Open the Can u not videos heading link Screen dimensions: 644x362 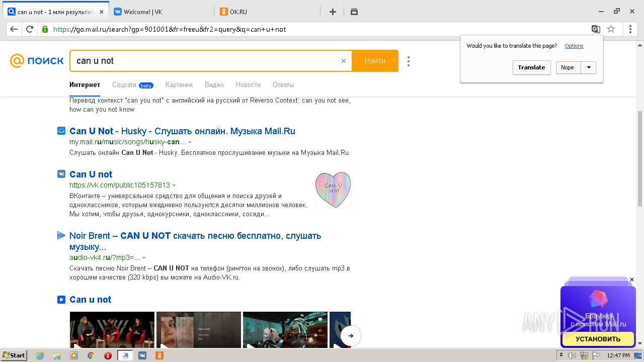(x=91, y=300)
